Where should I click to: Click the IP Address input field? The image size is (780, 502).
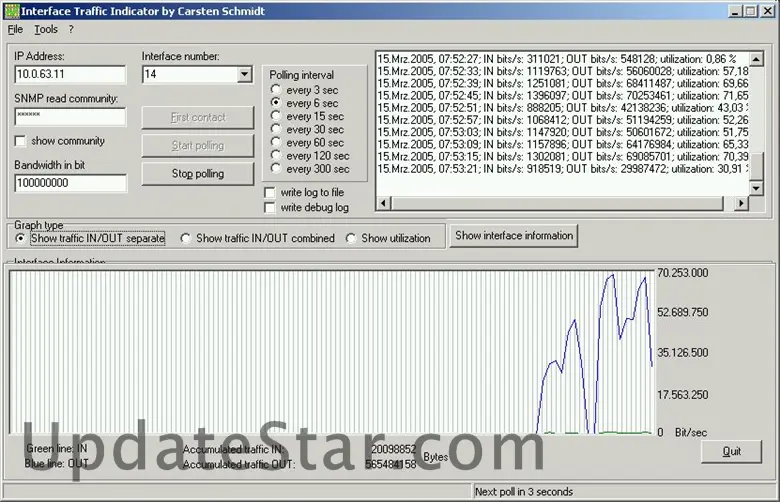70,75
